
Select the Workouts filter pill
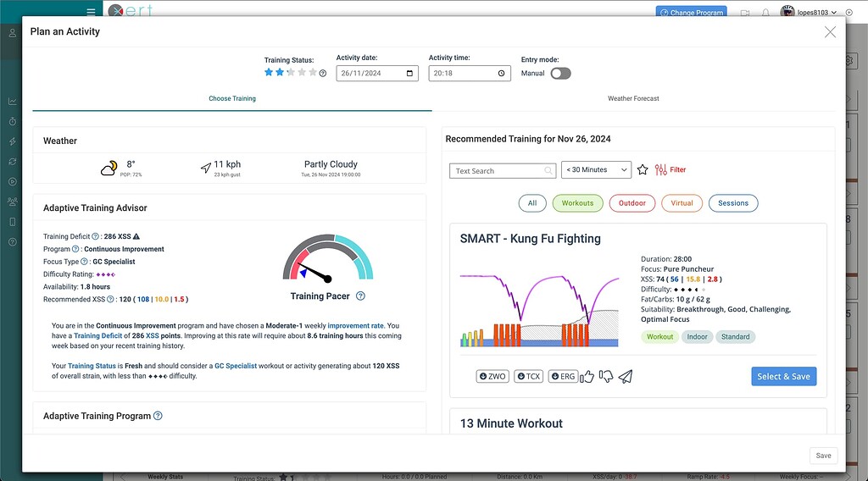[578, 203]
